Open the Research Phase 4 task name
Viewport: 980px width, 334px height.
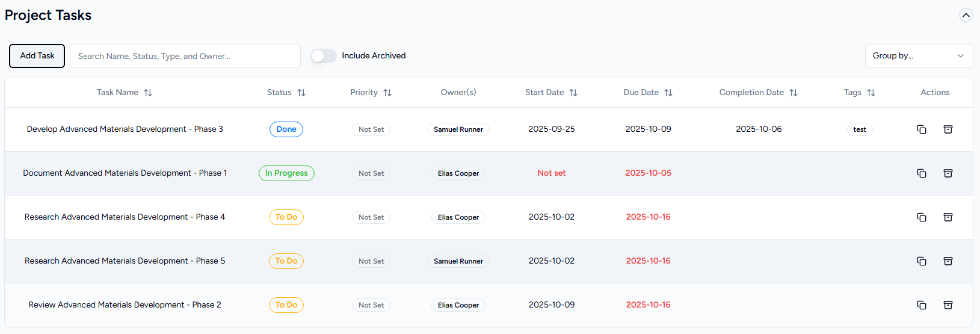pyautogui.click(x=125, y=217)
